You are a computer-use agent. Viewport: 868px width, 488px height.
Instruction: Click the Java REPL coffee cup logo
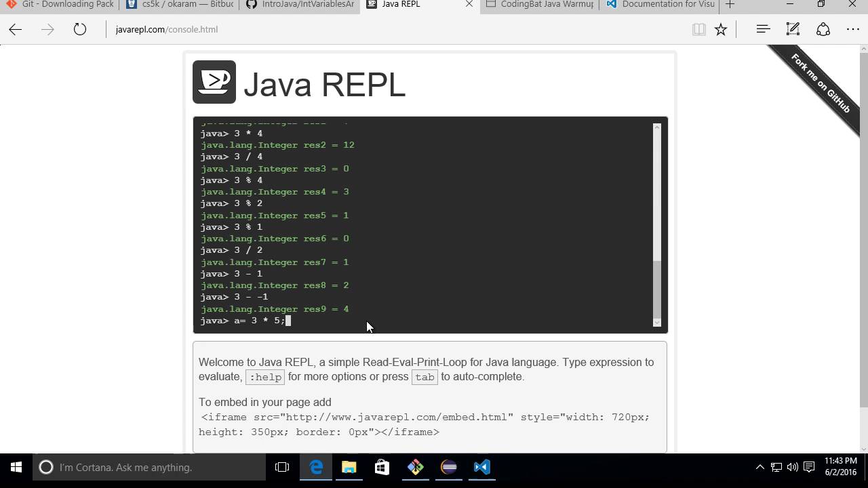(214, 82)
